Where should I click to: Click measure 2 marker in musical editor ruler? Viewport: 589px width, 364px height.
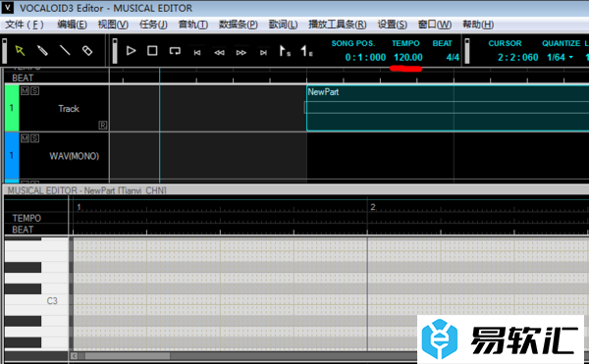pyautogui.click(x=373, y=207)
